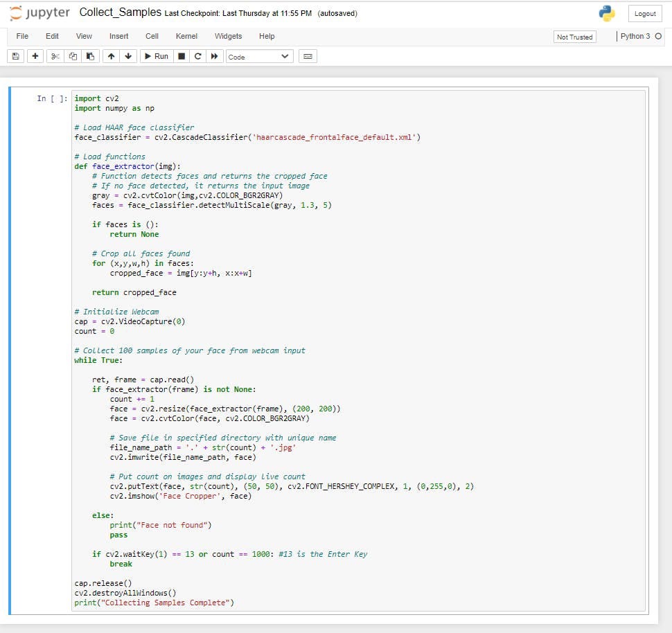Open the command palette keyboard icon

308,56
